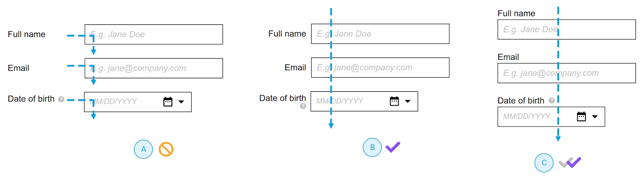Focus the Email field in example B
This screenshot has width=644, height=184.
[380, 67]
